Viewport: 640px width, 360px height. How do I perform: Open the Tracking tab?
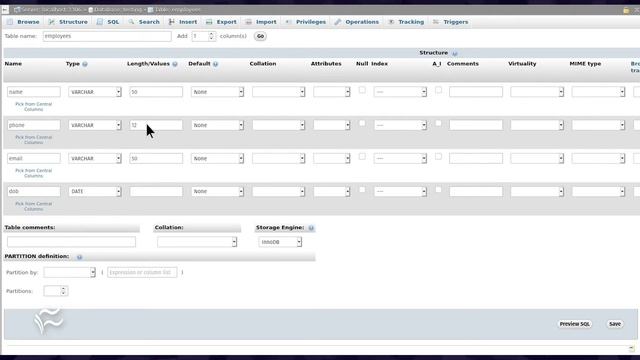click(406, 22)
